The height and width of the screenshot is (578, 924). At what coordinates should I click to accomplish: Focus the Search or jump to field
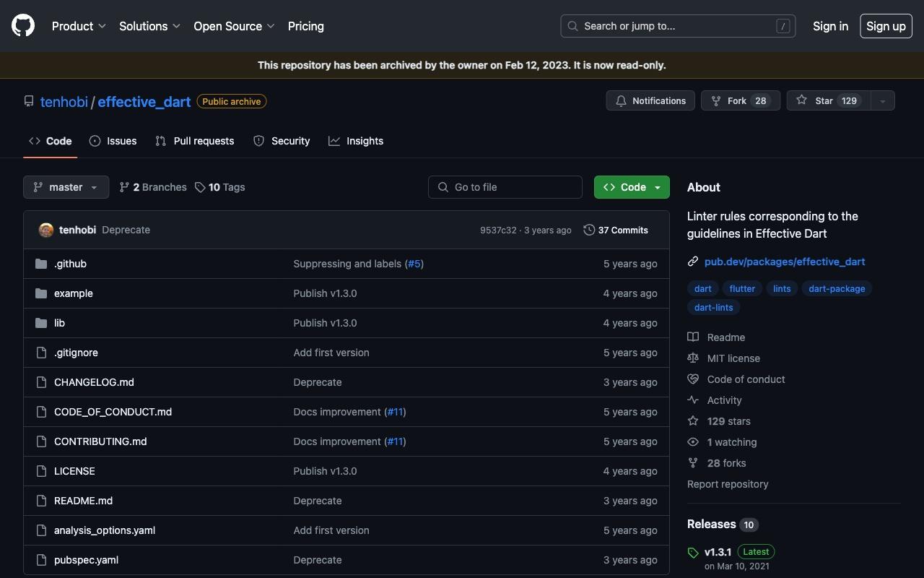[678, 26]
